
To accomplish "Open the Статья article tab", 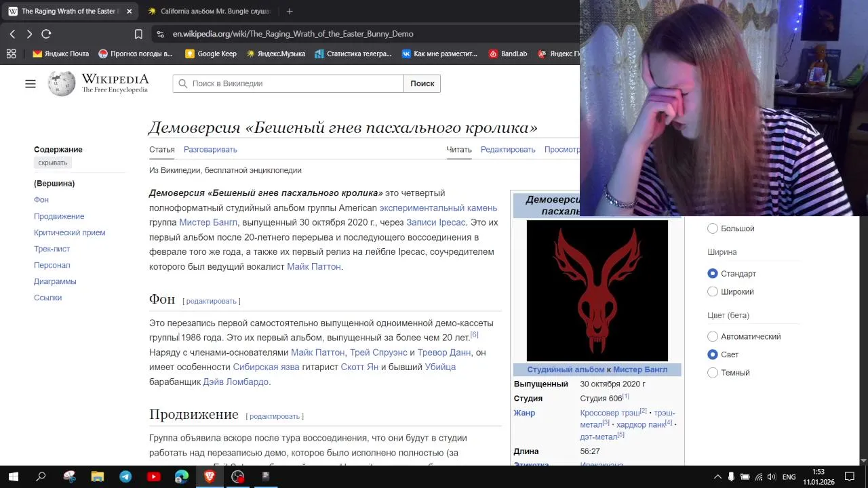I will [162, 150].
